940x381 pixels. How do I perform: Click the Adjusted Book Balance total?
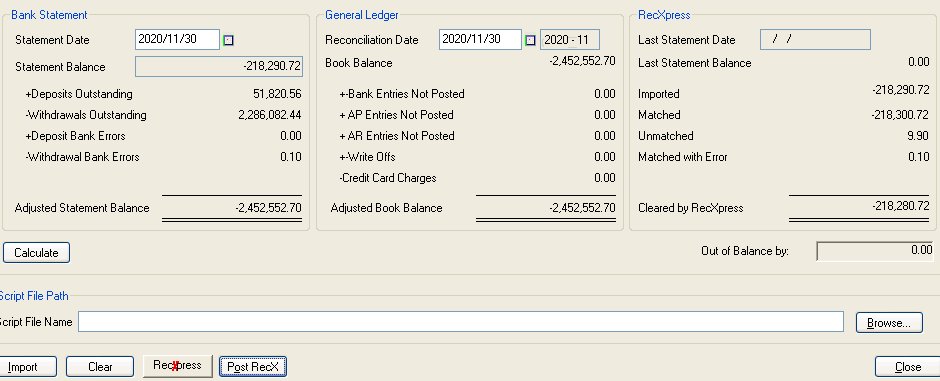(x=582, y=208)
